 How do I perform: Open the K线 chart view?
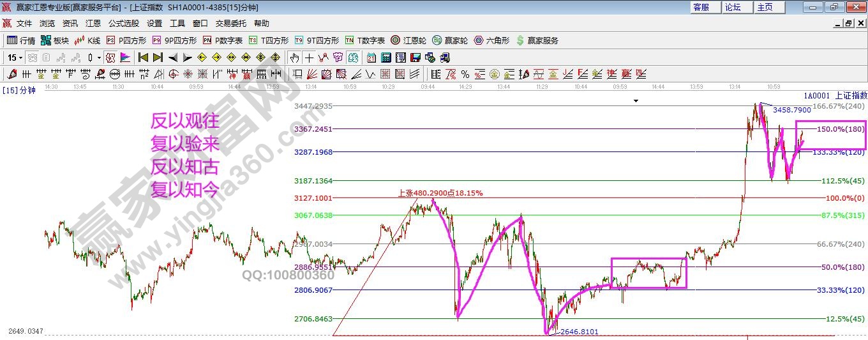[87, 40]
